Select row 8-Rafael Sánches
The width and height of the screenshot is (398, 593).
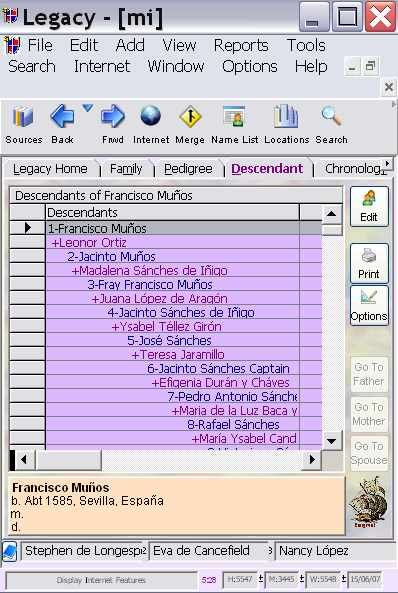pos(173,424)
